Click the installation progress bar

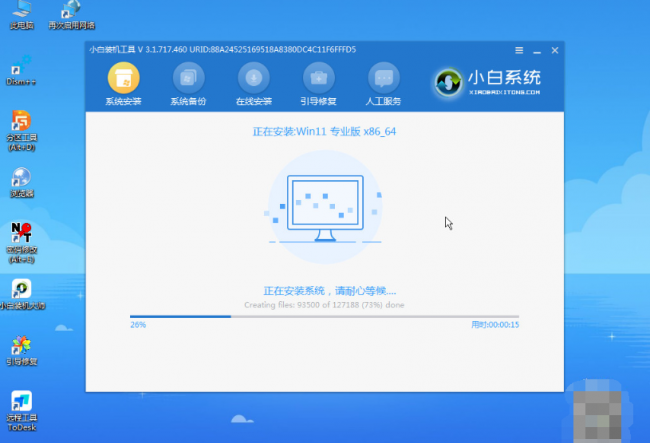coord(324,317)
